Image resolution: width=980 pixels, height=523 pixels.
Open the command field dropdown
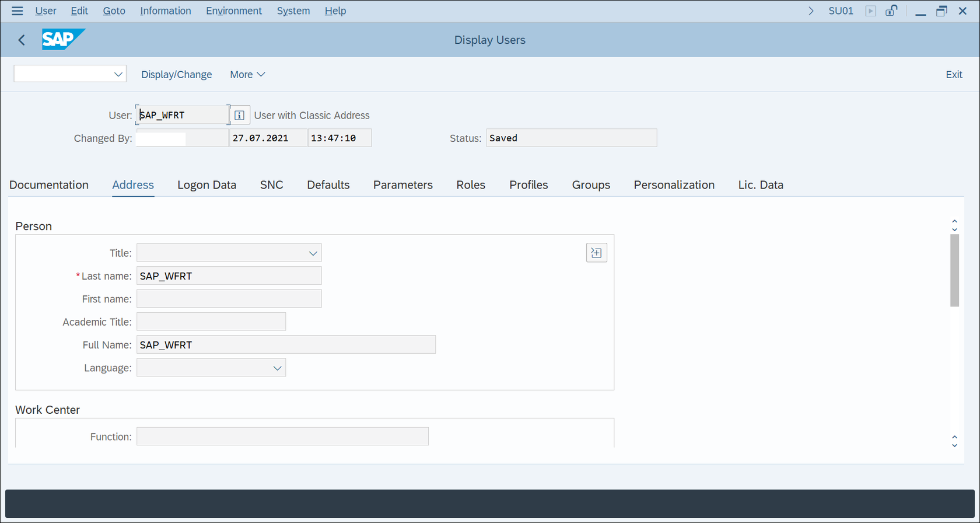click(118, 74)
